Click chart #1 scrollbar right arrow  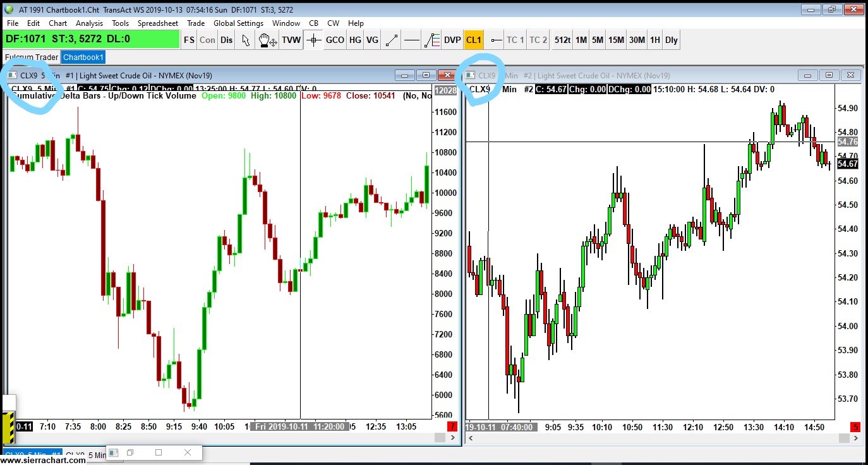pyautogui.click(x=452, y=437)
